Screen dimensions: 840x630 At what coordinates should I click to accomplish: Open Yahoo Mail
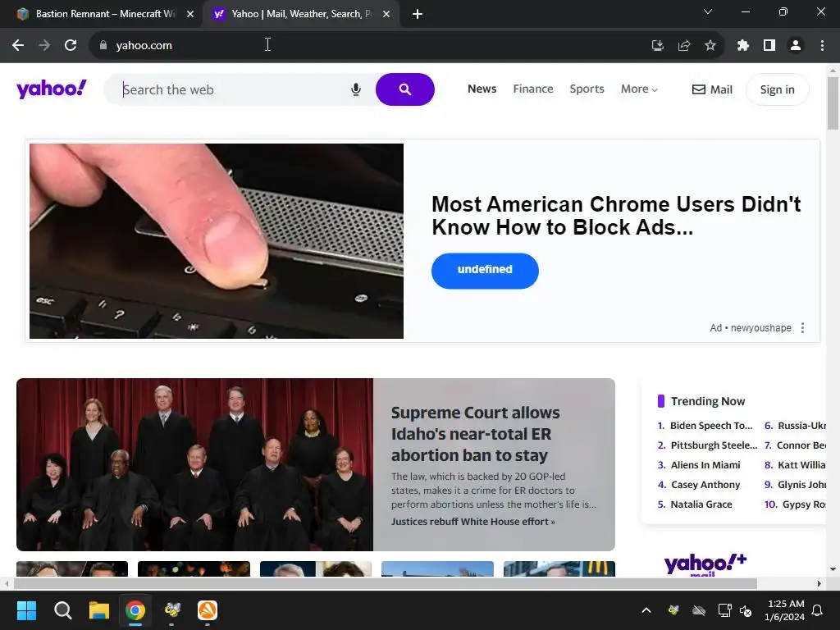712,89
